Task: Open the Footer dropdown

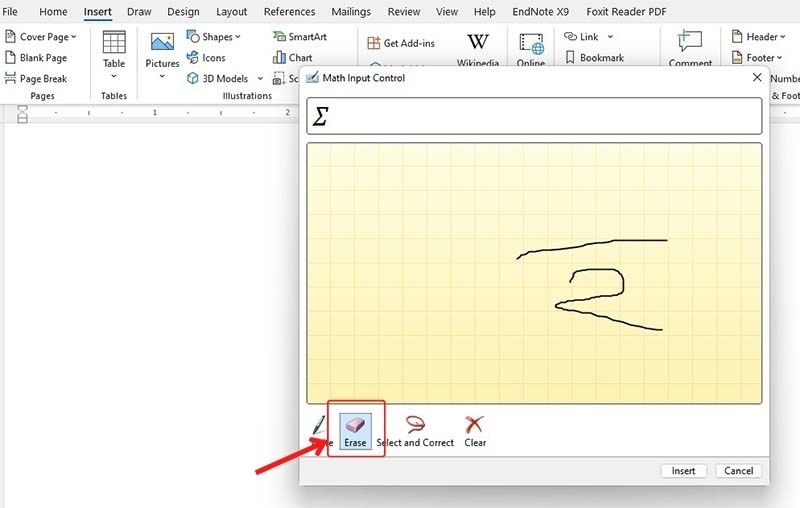Action: point(756,58)
